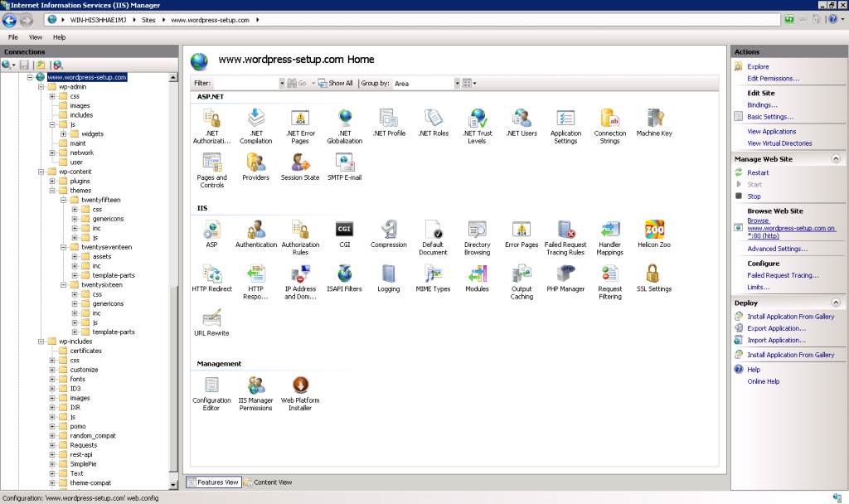The image size is (849, 504).
Task: Open the Modules feature
Action: 477,279
